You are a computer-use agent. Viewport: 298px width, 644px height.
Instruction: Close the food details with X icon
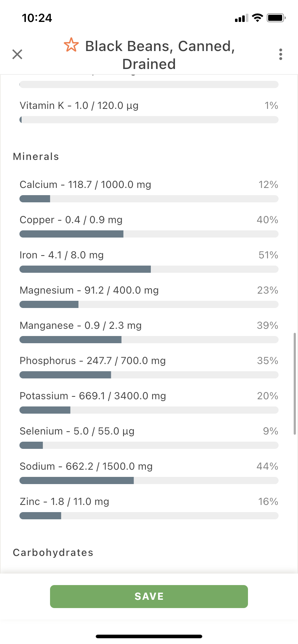pos(17,54)
